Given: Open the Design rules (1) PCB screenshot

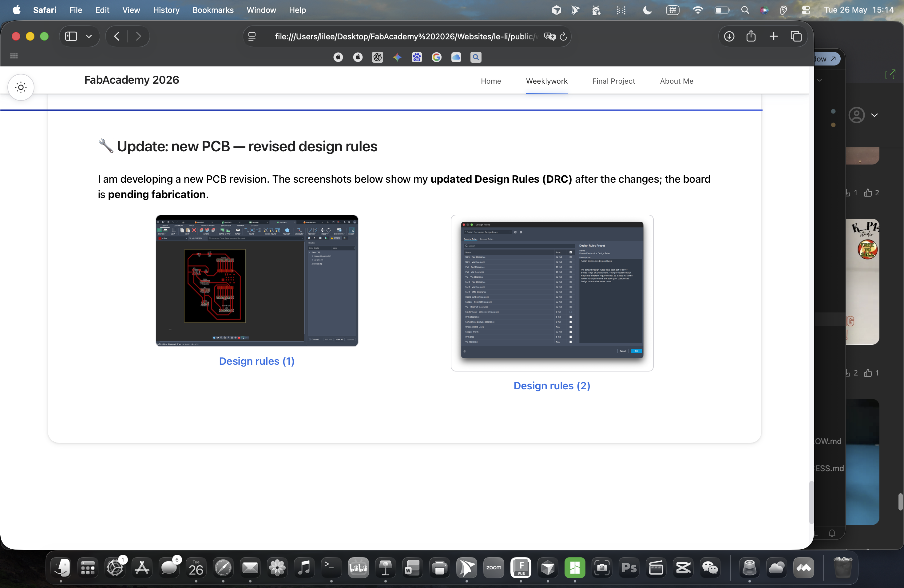Looking at the screenshot, I should (x=257, y=281).
